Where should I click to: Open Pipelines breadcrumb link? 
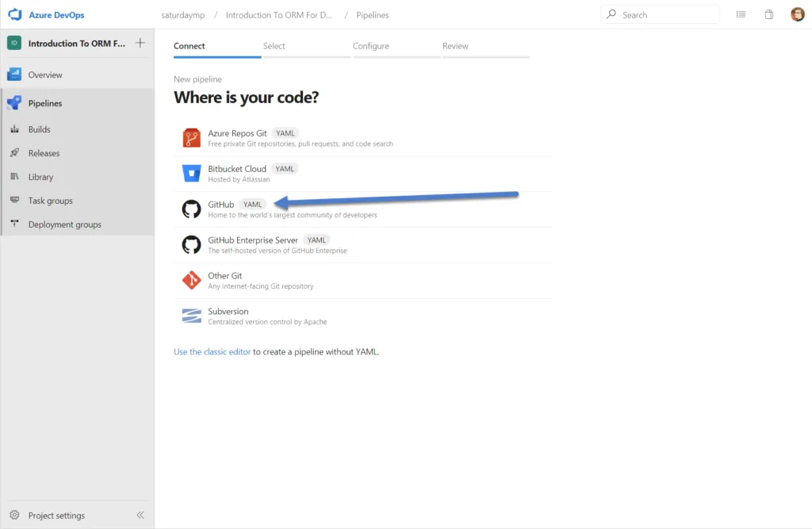373,15
